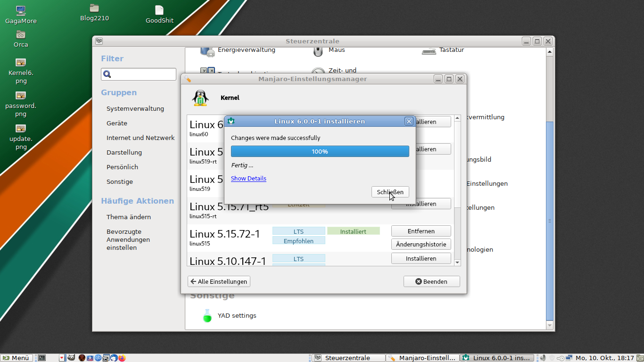The height and width of the screenshot is (362, 644).
Task: Click the key icon in system tray
Action: coord(560,358)
